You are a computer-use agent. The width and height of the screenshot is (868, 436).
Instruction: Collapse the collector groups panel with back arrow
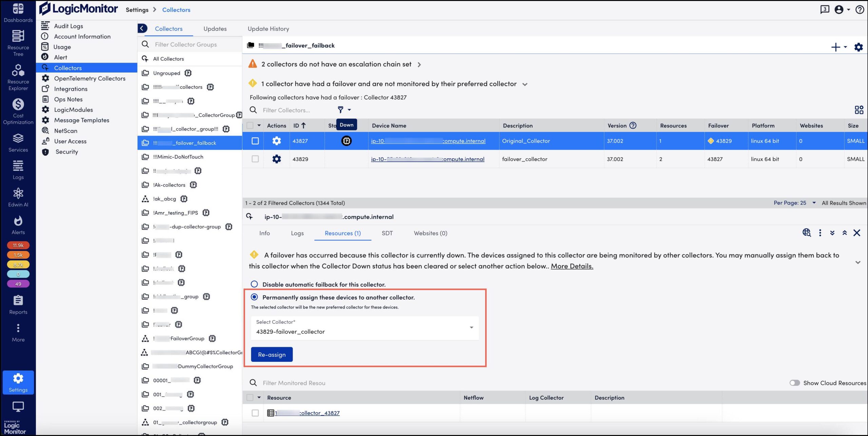[x=142, y=28]
